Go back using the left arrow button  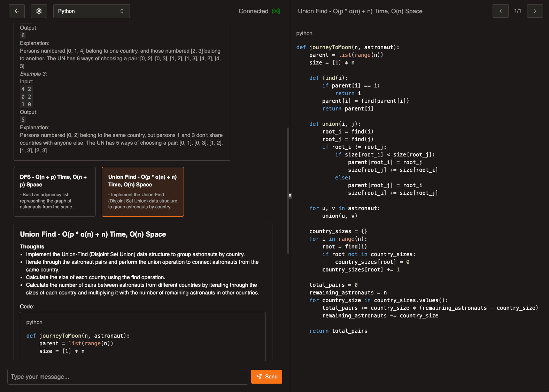pos(17,11)
